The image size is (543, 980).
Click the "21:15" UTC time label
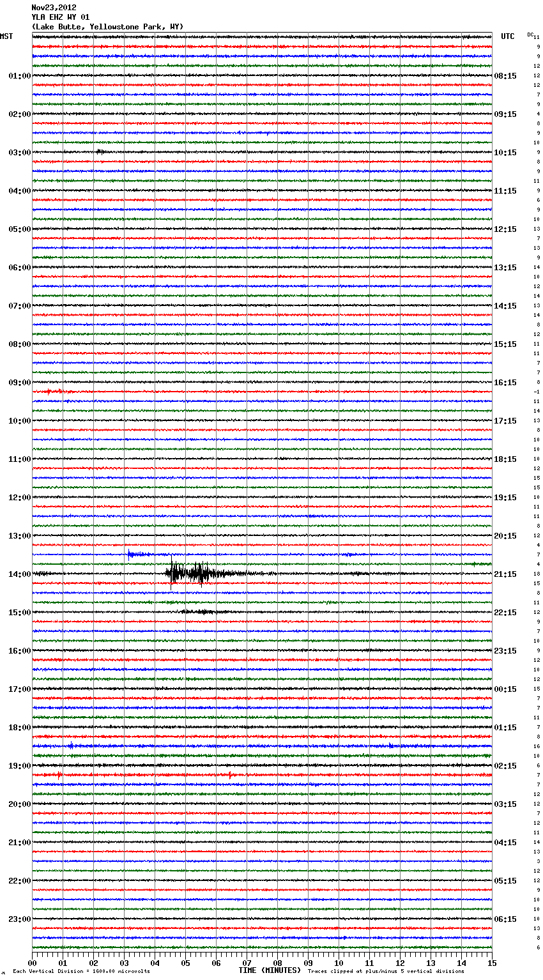click(x=505, y=574)
